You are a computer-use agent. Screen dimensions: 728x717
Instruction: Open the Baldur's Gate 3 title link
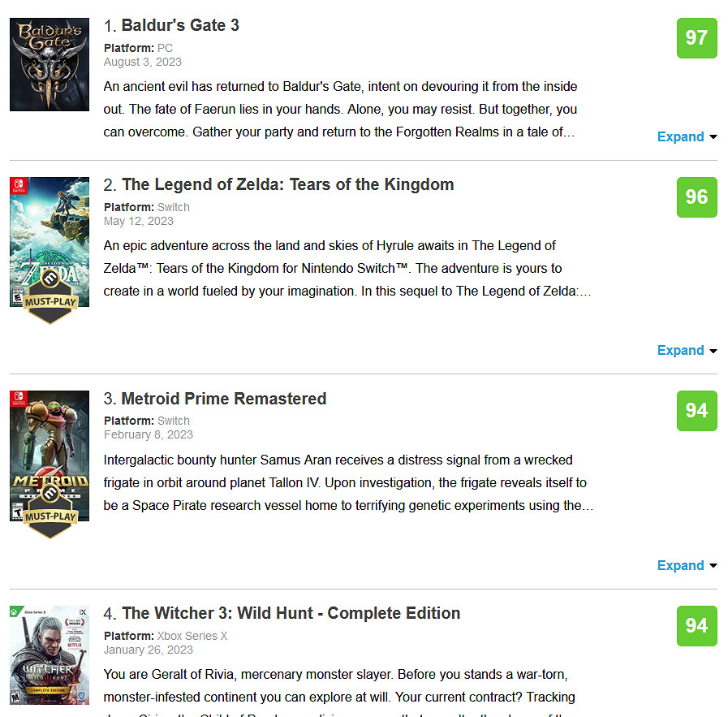[180, 25]
